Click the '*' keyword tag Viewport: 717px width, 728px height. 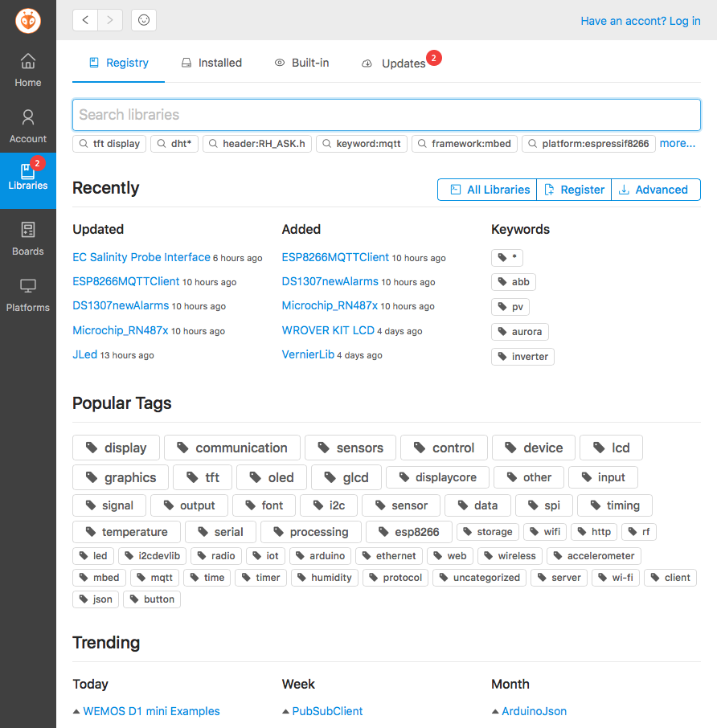coord(507,257)
